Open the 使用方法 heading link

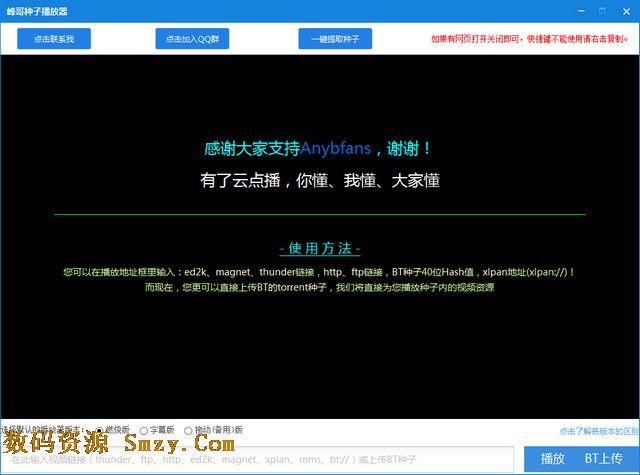(320, 248)
